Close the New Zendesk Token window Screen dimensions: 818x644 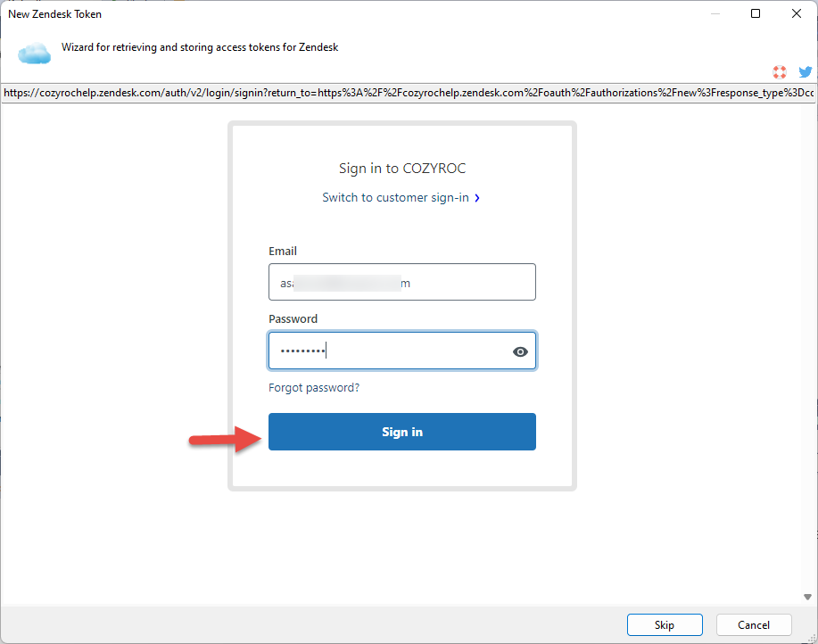[x=796, y=13]
